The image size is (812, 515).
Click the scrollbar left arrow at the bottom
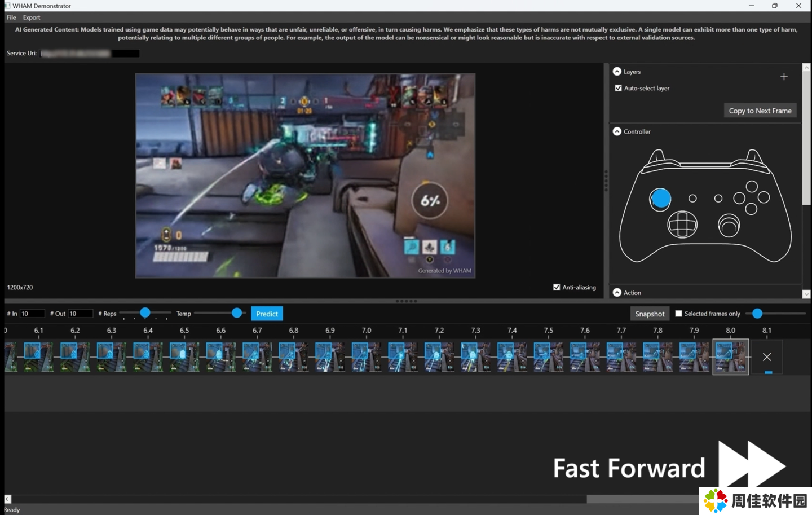point(8,499)
